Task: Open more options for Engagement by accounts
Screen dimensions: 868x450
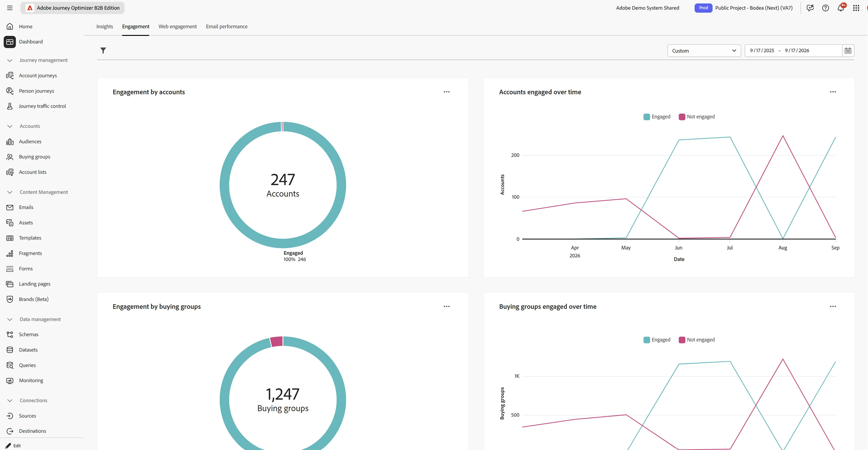Action: pyautogui.click(x=447, y=92)
